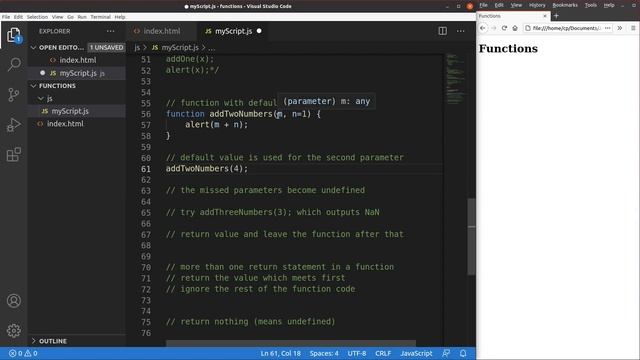Viewport: 640px width, 360px height.
Task: Split the editor to the right
Action: [x=442, y=31]
